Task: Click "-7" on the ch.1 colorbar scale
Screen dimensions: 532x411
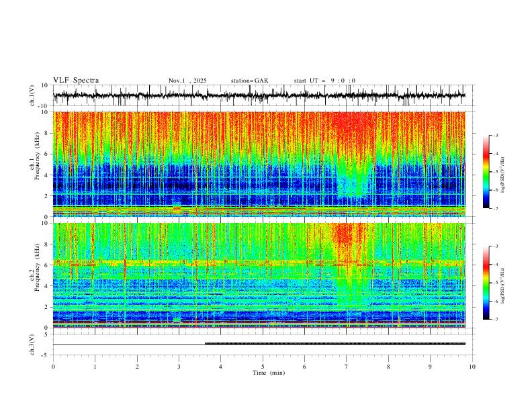Action: click(496, 208)
